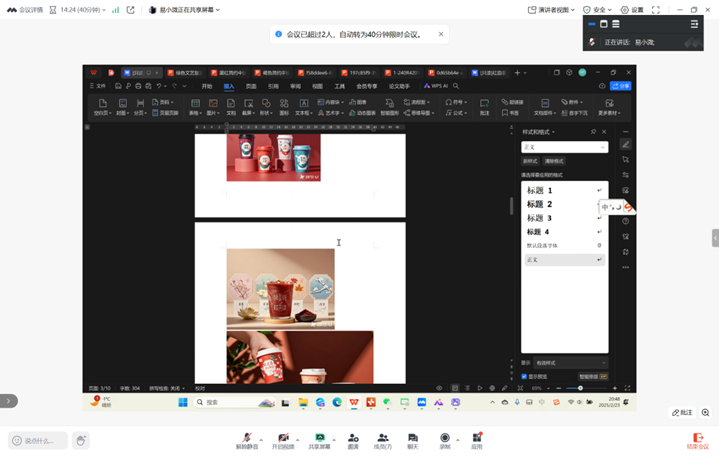Open the 共享屏幕 screen share control
The height and width of the screenshot is (456, 719).
[x=319, y=438]
